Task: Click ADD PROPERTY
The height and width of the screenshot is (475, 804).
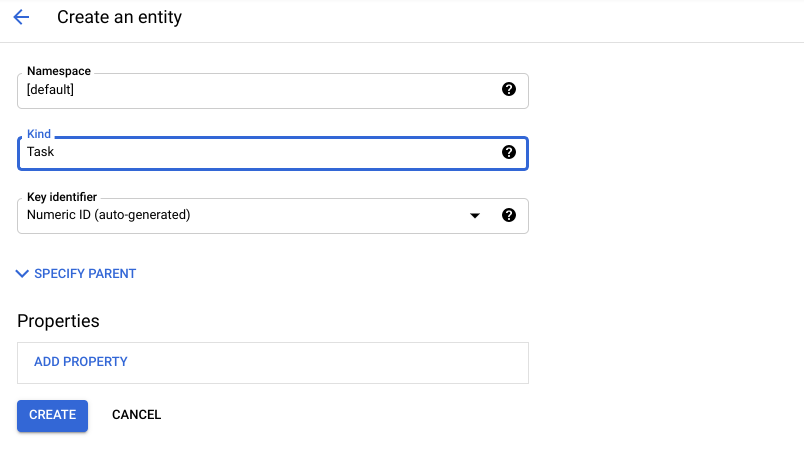Action: point(81,362)
